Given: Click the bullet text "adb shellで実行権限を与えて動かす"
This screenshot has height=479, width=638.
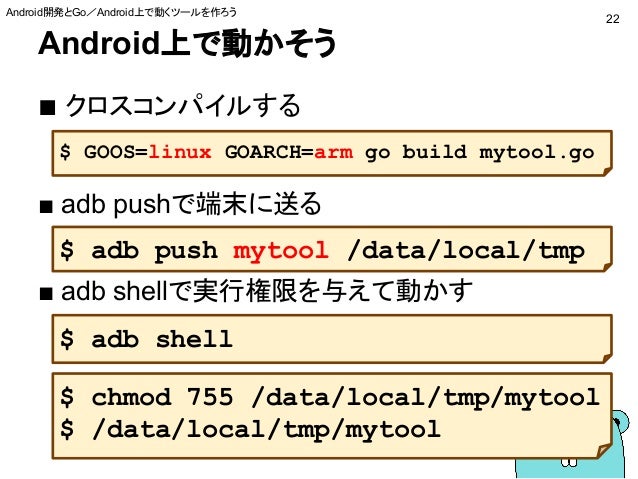Looking at the screenshot, I should click(x=267, y=291).
